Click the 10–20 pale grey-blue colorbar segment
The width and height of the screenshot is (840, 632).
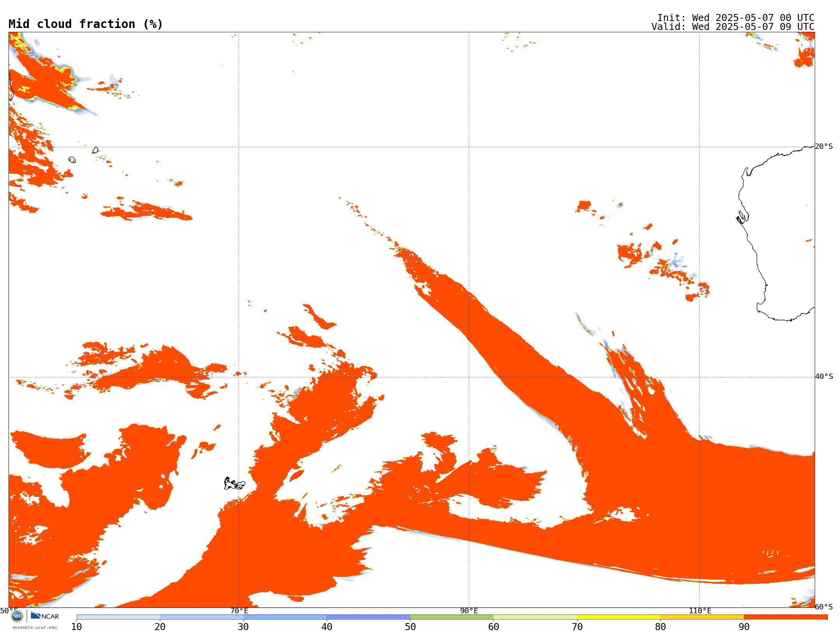118,617
